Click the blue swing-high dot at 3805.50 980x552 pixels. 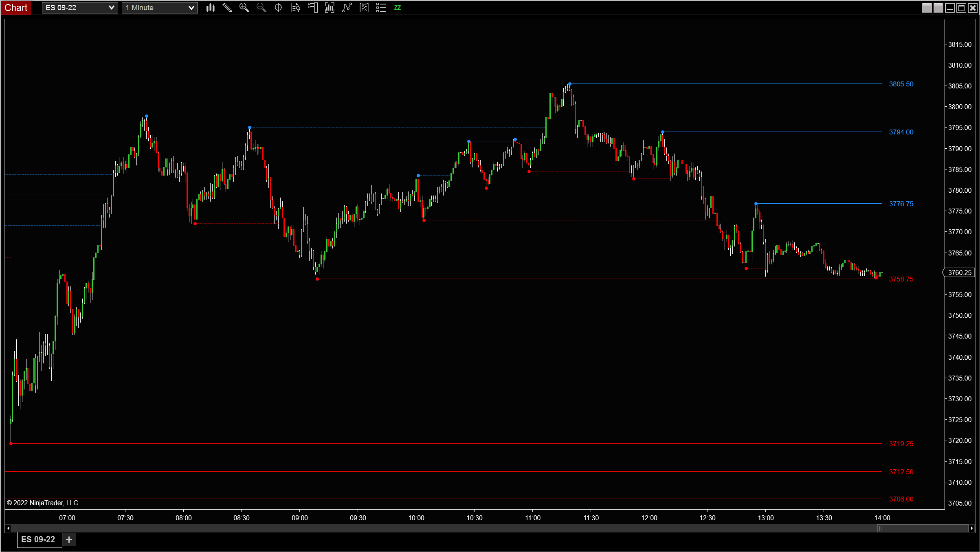[569, 84]
